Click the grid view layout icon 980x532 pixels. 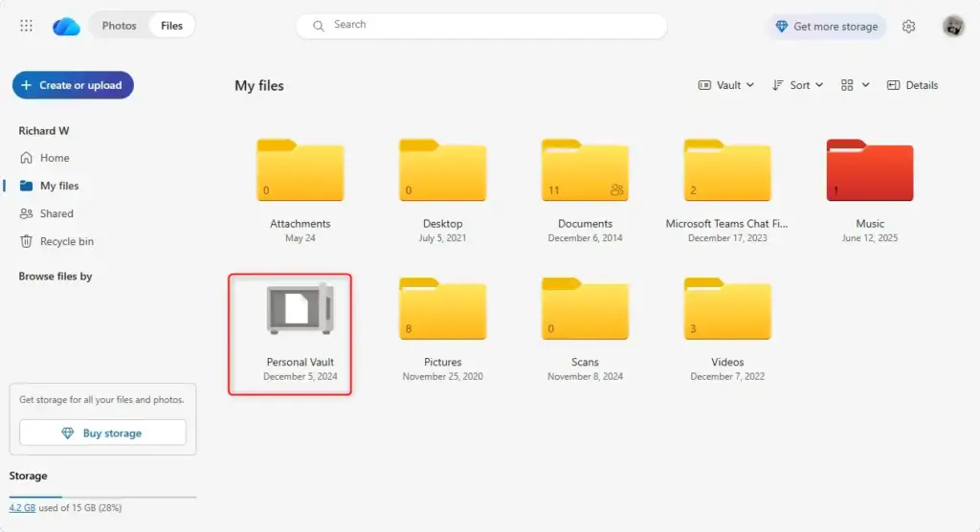pyautogui.click(x=847, y=85)
